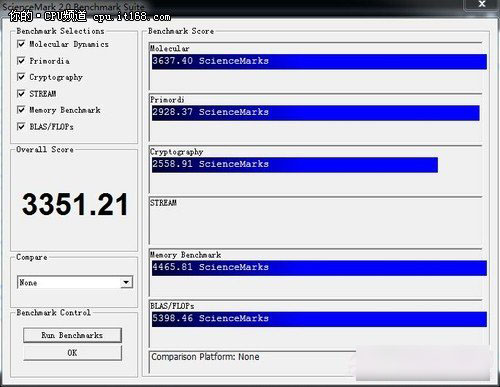Click the BLAS/FLOPs 5398.46 ScienceMarks bar
500x387 pixels.
319,319
